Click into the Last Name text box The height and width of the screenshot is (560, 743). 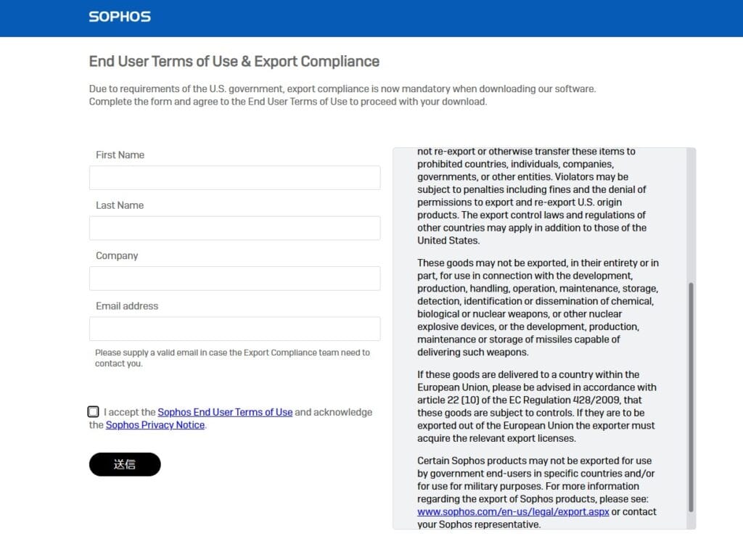234,228
